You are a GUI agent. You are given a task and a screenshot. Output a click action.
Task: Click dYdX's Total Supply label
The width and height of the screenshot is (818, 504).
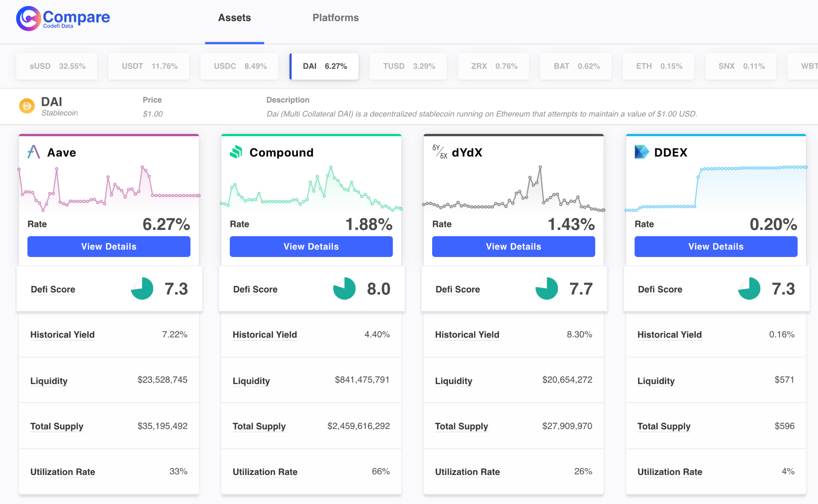[461, 427]
